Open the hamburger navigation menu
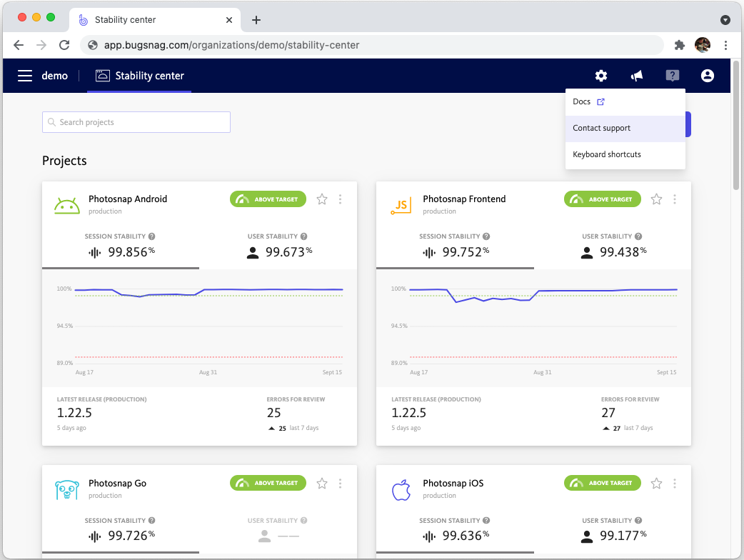744x560 pixels. click(25, 76)
